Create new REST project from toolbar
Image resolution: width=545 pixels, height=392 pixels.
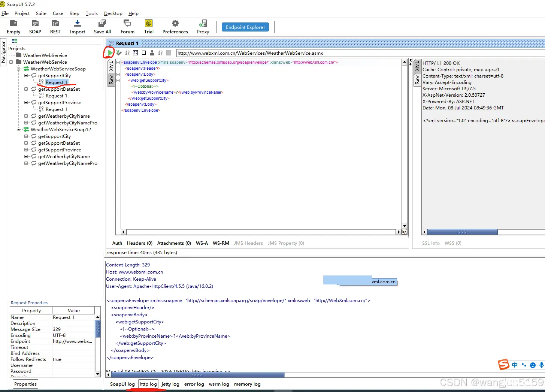click(55, 27)
